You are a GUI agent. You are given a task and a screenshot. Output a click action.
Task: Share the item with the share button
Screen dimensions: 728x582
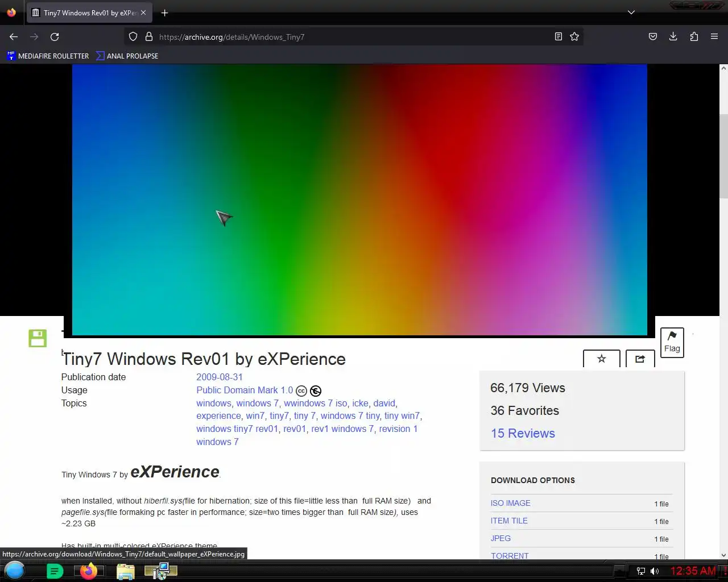(640, 359)
